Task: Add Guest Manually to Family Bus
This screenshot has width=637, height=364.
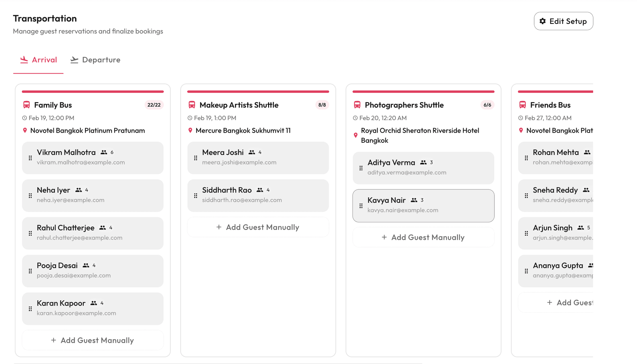Action: pyautogui.click(x=93, y=340)
